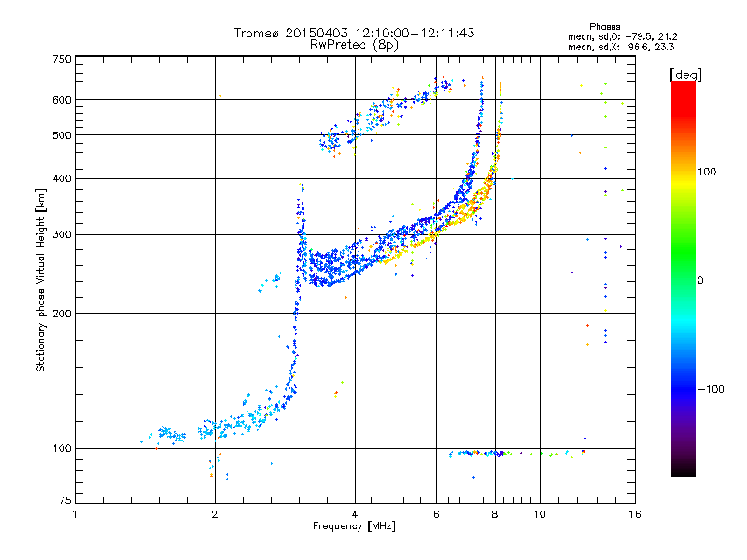The width and height of the screenshot is (747, 560).
Task: Click the y-axis tick '75'
Action: click(x=64, y=500)
